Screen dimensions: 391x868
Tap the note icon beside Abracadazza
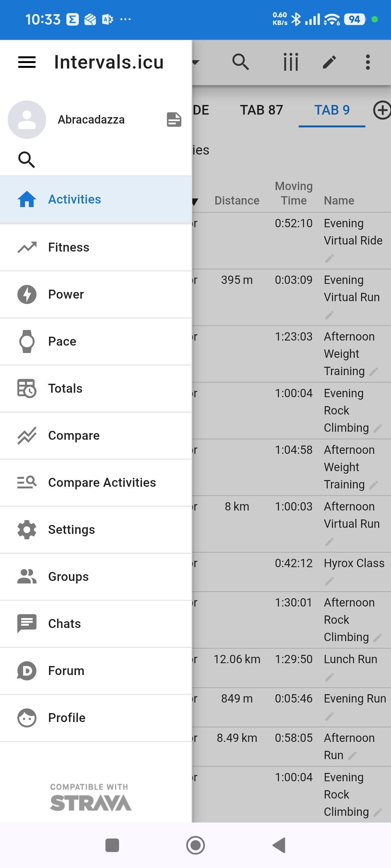pyautogui.click(x=174, y=120)
